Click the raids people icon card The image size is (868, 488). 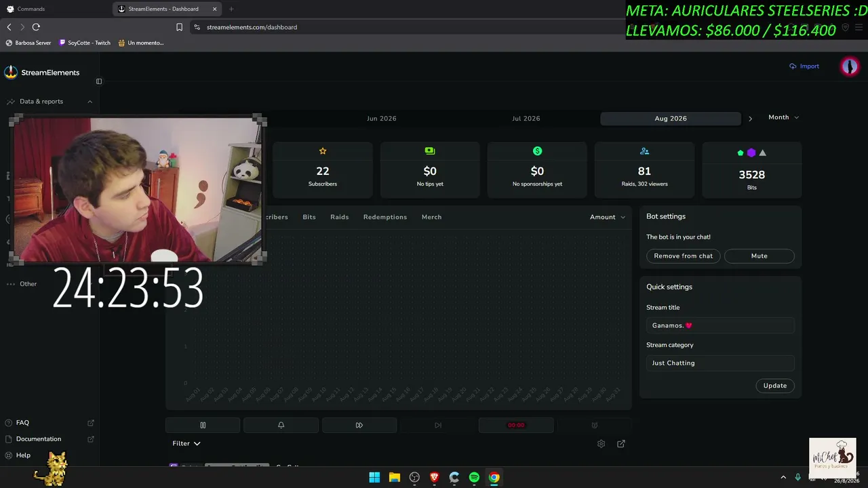[644, 169]
